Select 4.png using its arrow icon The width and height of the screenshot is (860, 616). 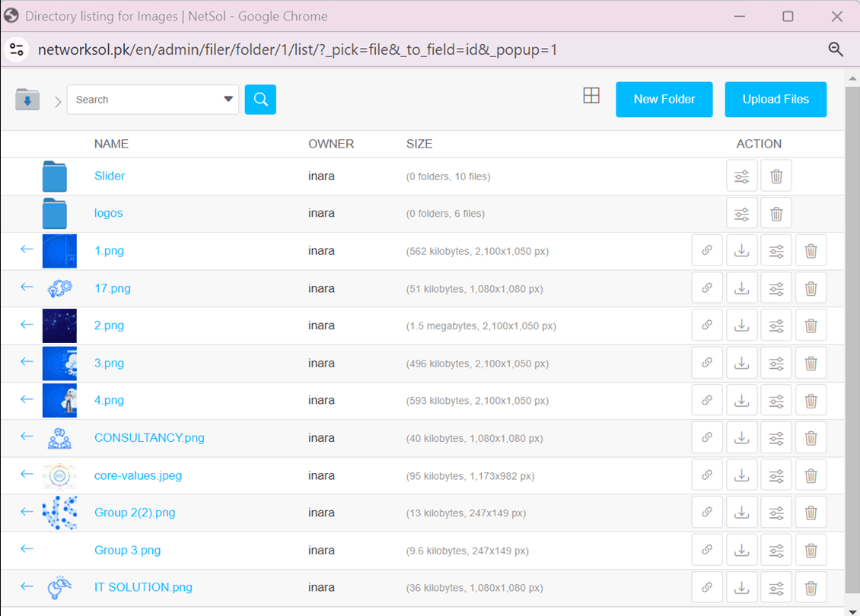coord(27,399)
